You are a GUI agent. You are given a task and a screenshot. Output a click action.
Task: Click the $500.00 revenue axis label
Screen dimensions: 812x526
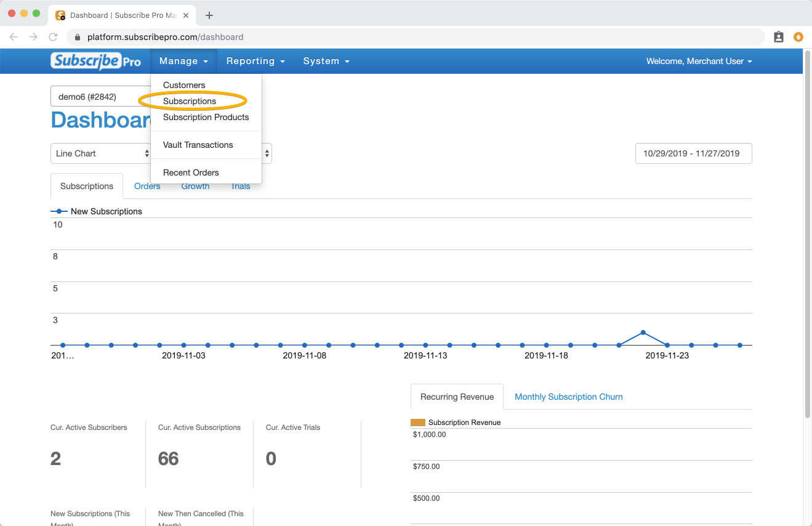pos(427,498)
